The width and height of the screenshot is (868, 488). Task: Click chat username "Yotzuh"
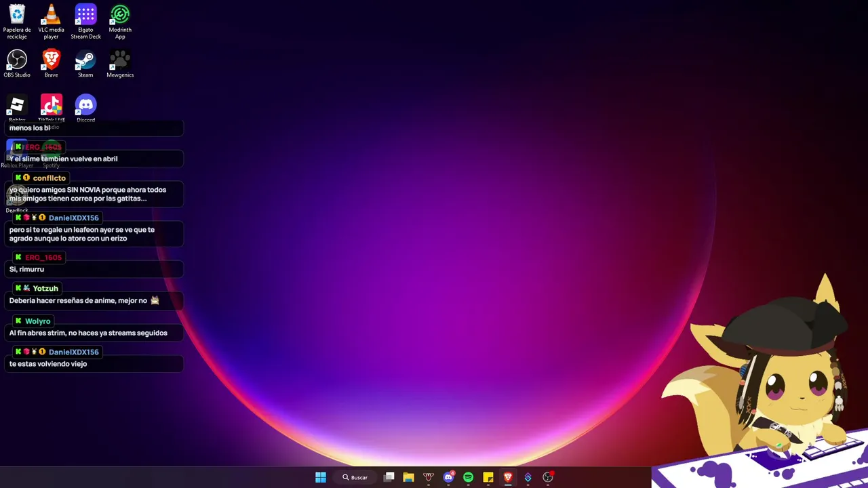pyautogui.click(x=46, y=289)
